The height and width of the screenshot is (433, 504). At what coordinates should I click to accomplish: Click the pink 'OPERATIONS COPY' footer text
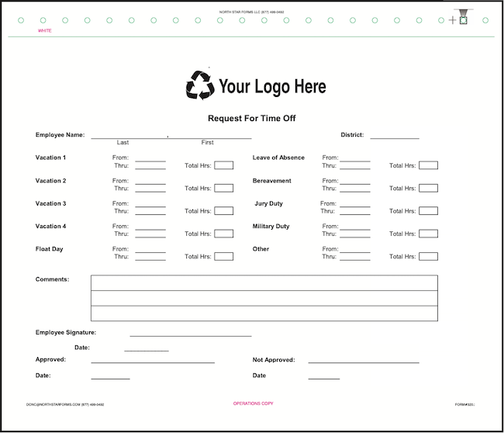click(x=254, y=404)
